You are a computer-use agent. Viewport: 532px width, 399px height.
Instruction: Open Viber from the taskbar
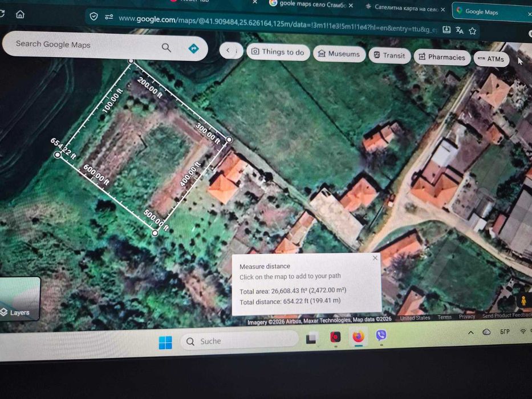[381, 335]
